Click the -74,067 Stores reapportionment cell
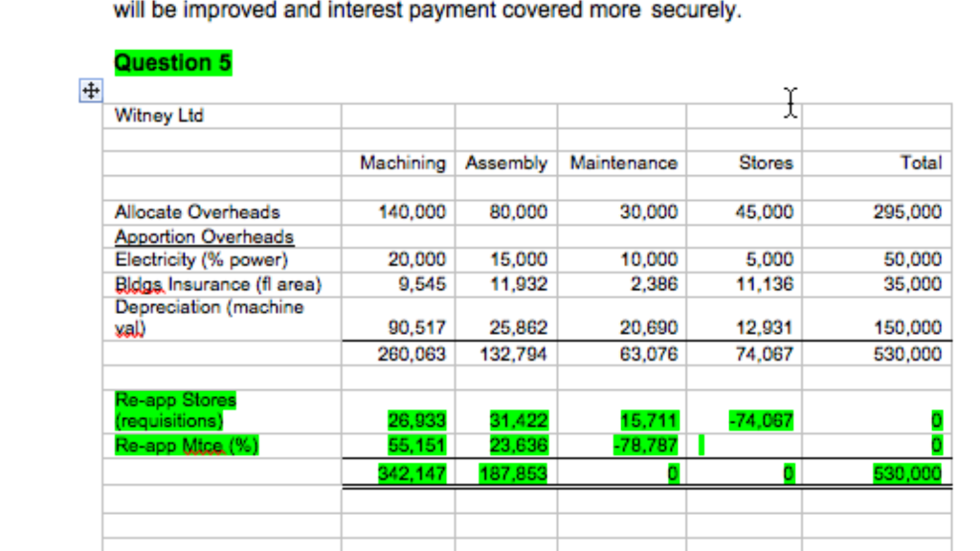Screen dimensions: 980x551 (x=761, y=419)
